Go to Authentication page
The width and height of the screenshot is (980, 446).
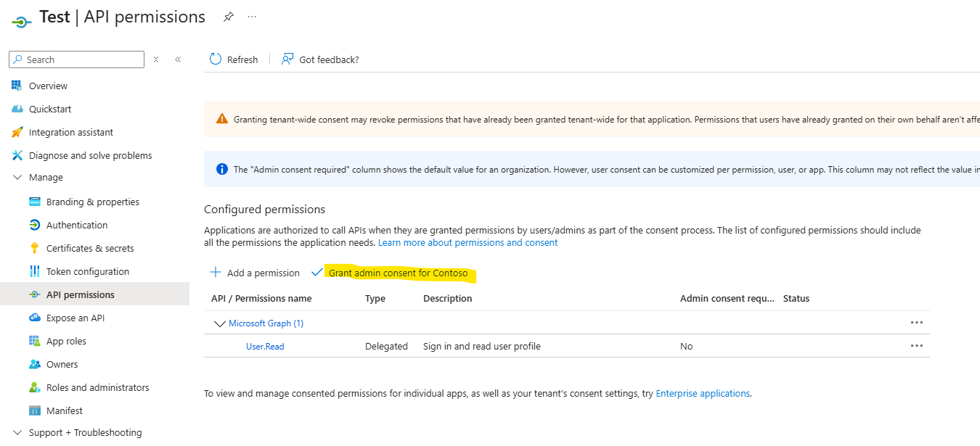[77, 225]
